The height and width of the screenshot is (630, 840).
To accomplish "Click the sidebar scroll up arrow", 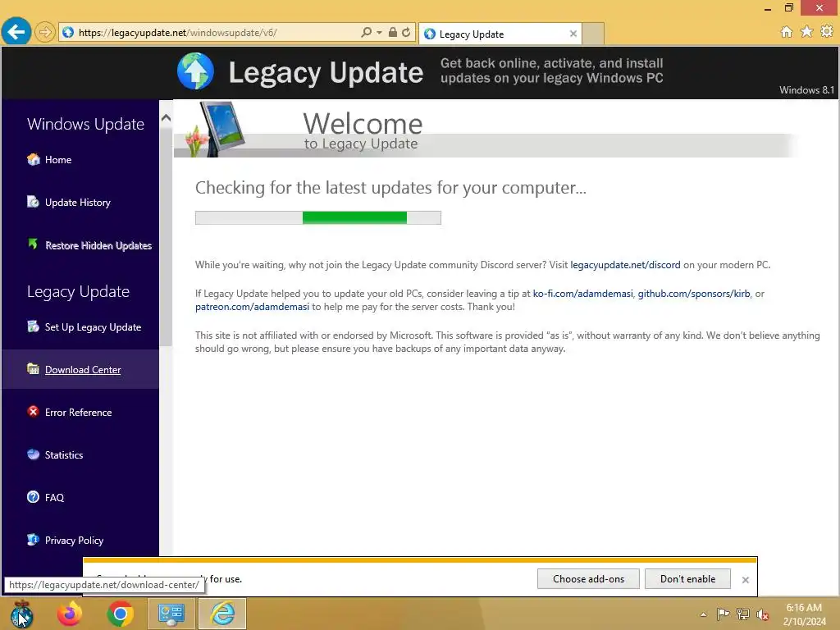I will click(x=166, y=117).
